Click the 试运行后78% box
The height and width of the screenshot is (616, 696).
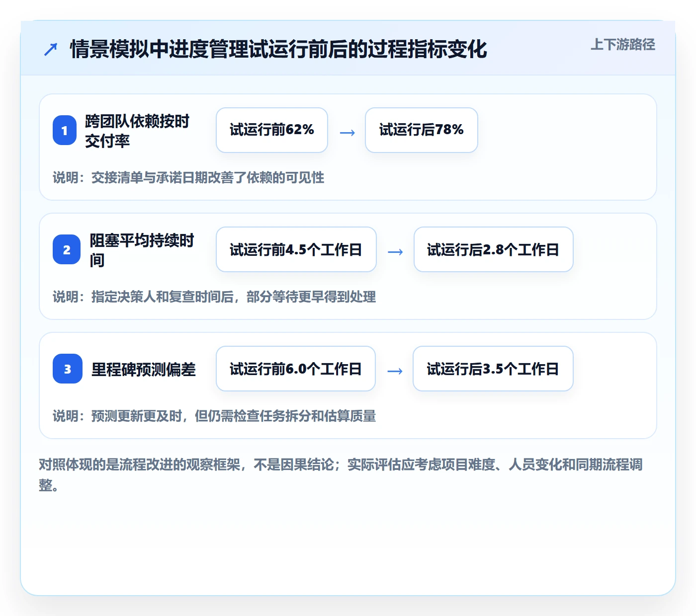(x=422, y=130)
